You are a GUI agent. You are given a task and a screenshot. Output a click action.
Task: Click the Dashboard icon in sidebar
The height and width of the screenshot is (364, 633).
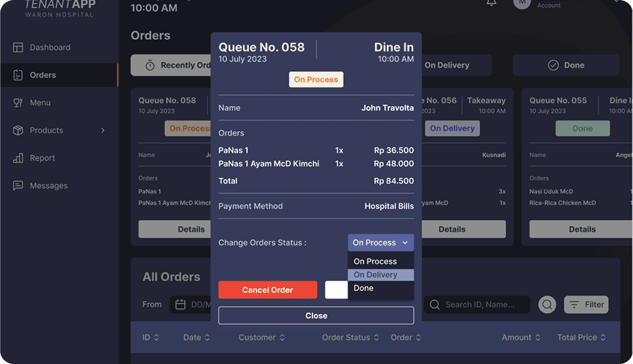tap(18, 48)
